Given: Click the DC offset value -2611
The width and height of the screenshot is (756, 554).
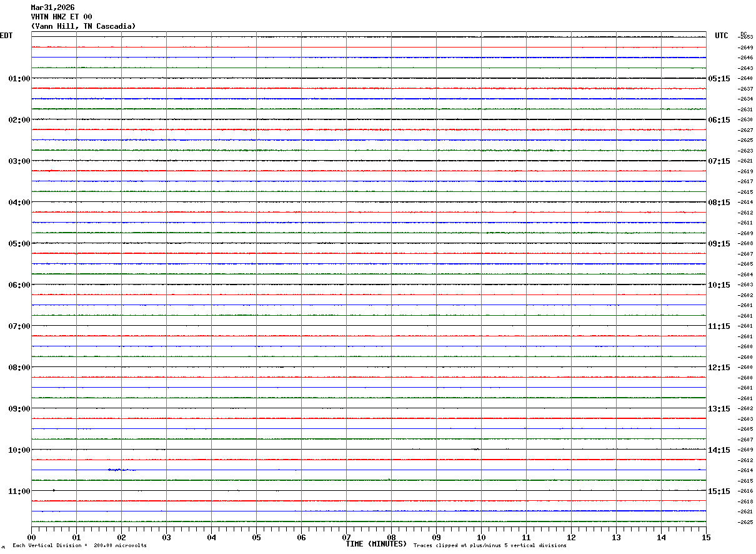Looking at the screenshot, I should click(x=745, y=223).
